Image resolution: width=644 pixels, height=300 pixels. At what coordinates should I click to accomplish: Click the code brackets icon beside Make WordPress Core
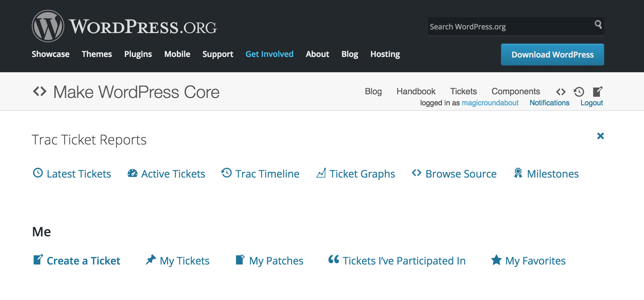[x=40, y=91]
